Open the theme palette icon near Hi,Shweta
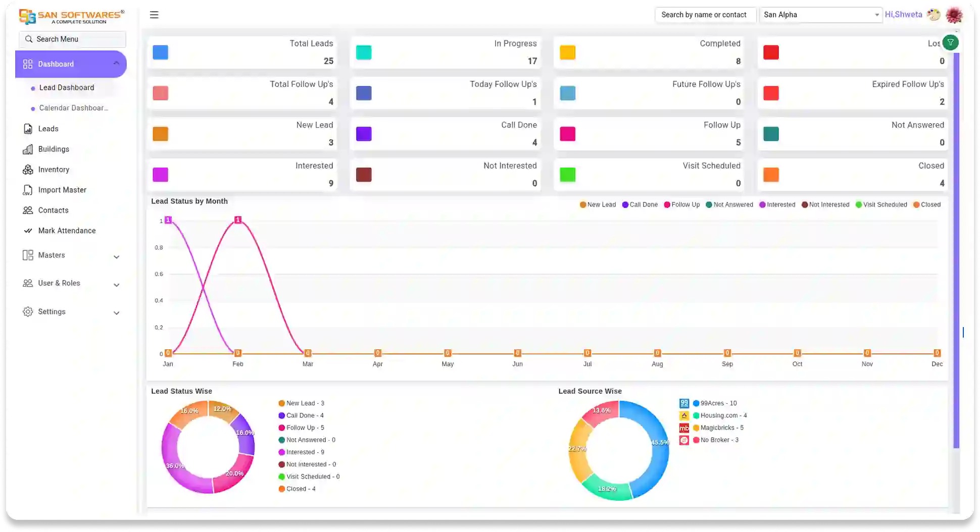The image size is (980, 532). [933, 15]
